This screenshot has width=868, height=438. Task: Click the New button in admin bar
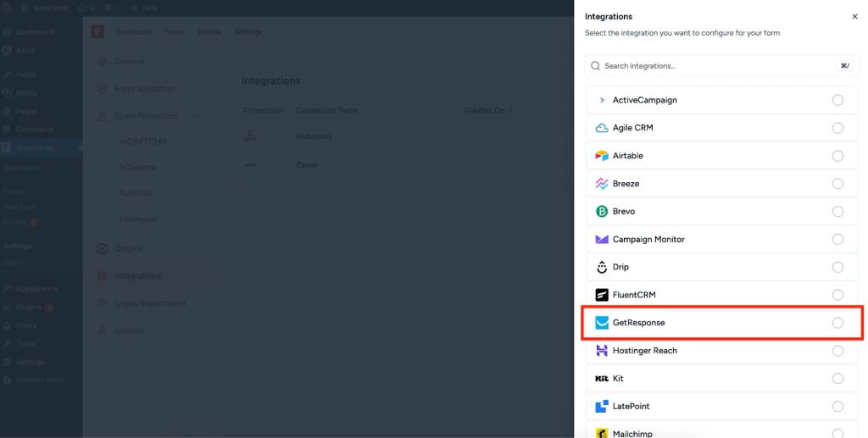pyautogui.click(x=144, y=8)
